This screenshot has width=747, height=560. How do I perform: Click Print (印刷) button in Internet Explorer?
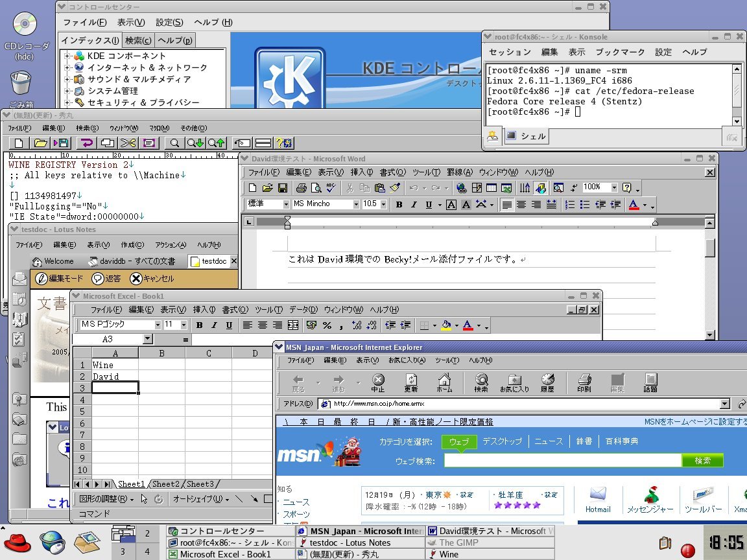pos(584,383)
